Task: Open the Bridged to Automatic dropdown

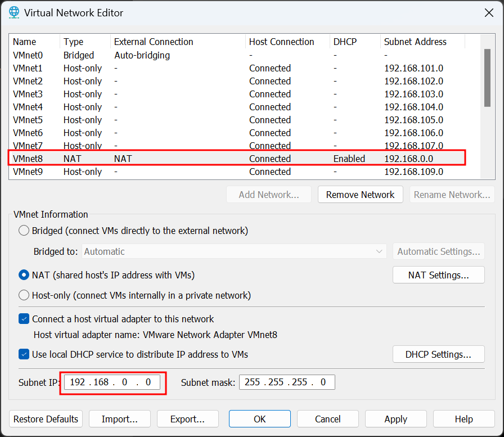Action: [x=234, y=251]
